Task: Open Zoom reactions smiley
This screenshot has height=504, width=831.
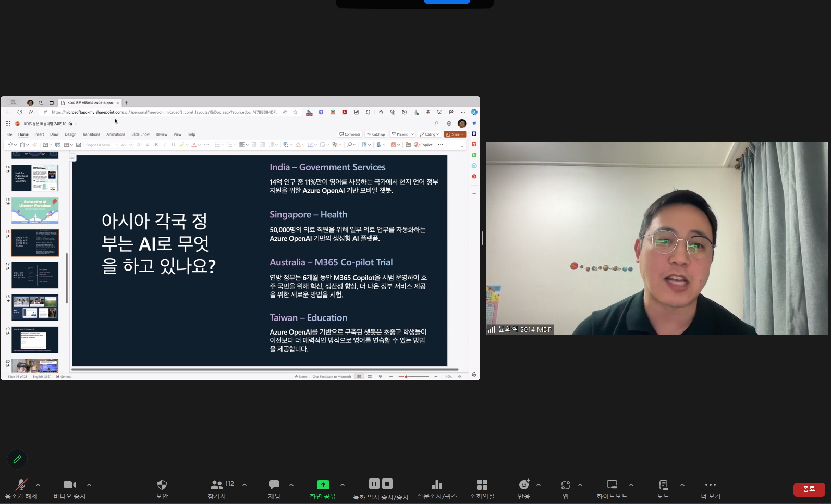Action: (524, 489)
